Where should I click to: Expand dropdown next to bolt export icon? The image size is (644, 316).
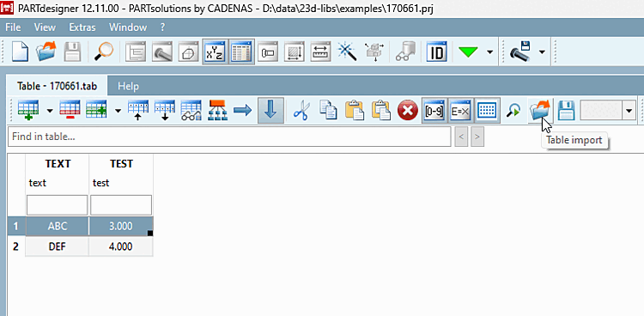pyautogui.click(x=542, y=52)
